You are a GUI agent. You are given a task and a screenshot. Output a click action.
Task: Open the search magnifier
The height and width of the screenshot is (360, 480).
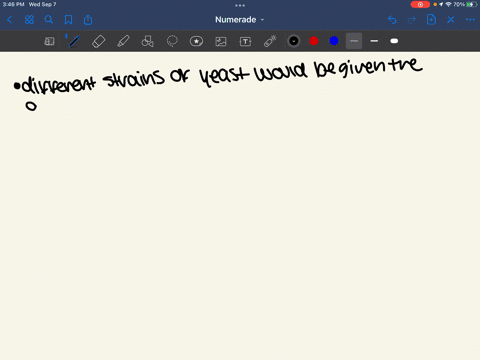(x=49, y=20)
